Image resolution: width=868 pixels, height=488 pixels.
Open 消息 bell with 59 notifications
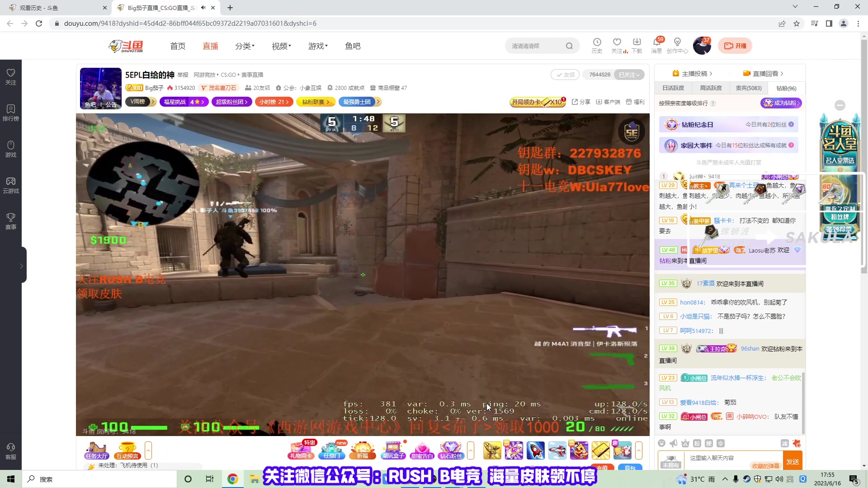[657, 46]
